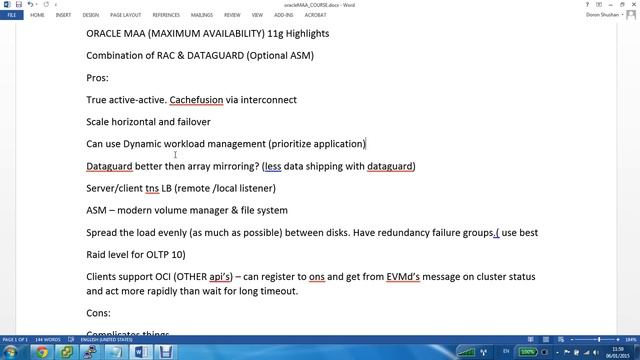This screenshot has width=640, height=360.
Task: Click the 144 WORDS count in status bar
Action: point(48,340)
